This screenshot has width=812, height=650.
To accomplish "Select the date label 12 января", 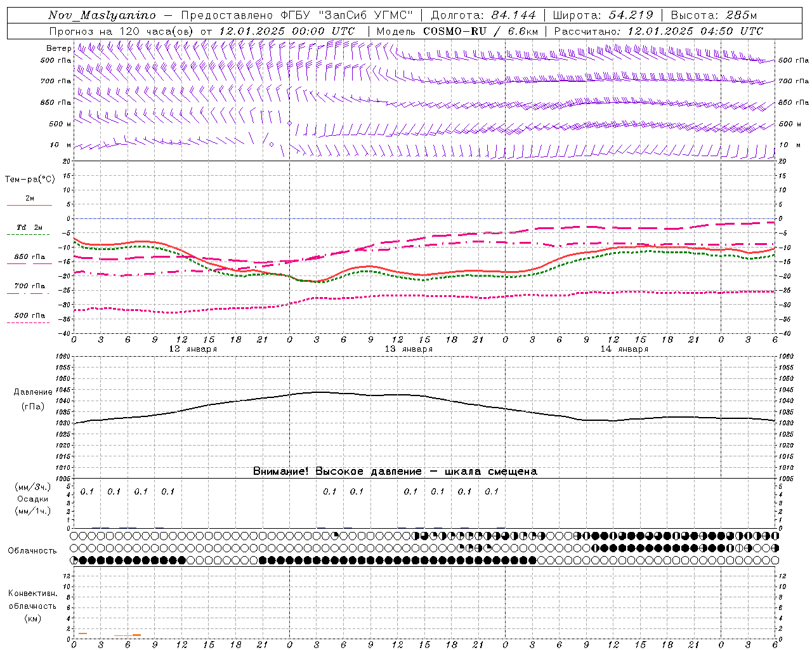I will 193,349.
